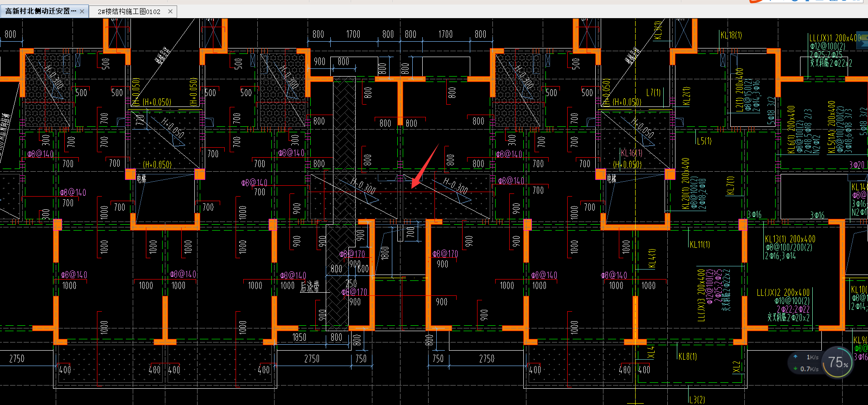Click the 1K/s upload speed indicator

tap(807, 357)
